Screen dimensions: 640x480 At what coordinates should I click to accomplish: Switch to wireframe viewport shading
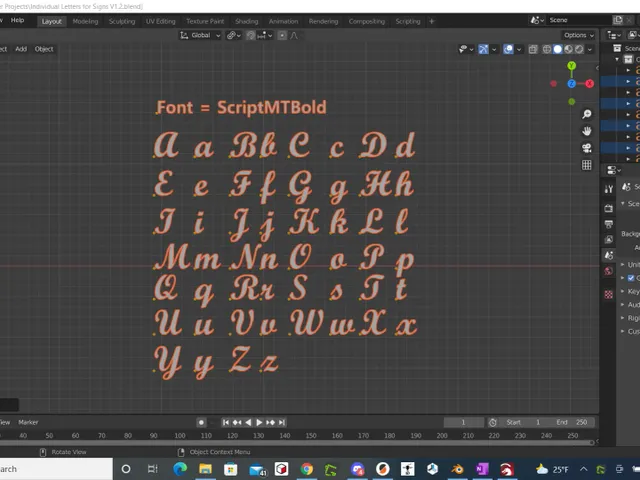tap(547, 49)
